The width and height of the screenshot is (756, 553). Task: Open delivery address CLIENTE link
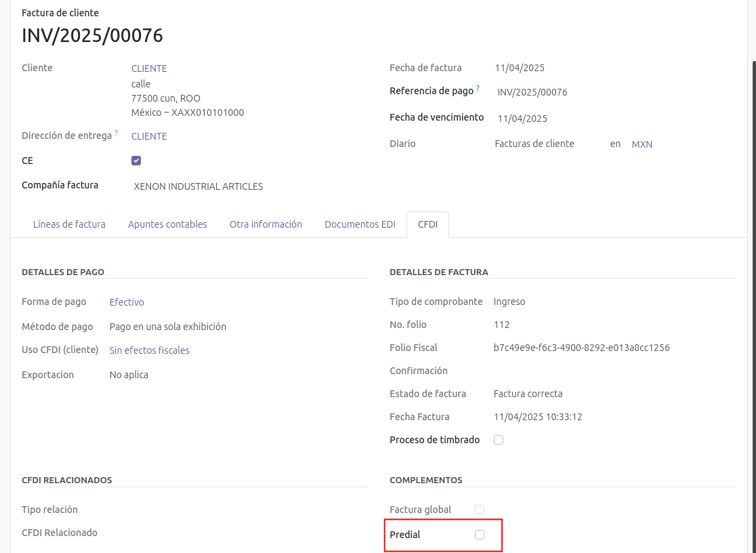[149, 136]
